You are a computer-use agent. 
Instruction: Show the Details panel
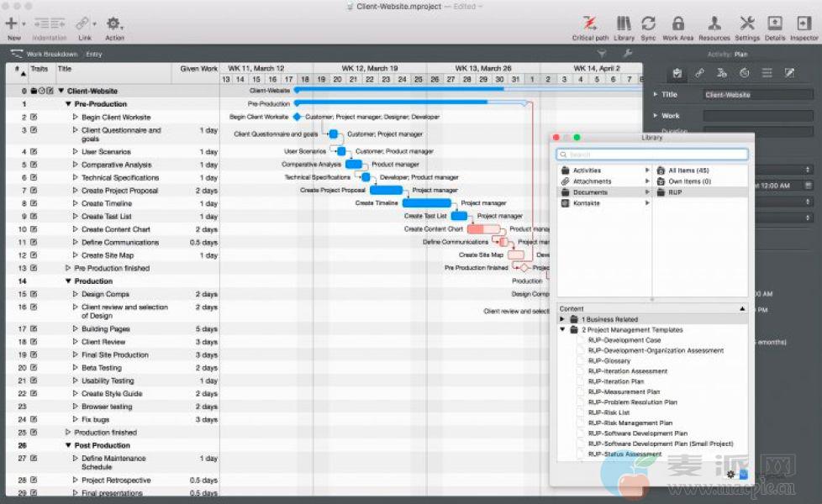[774, 24]
